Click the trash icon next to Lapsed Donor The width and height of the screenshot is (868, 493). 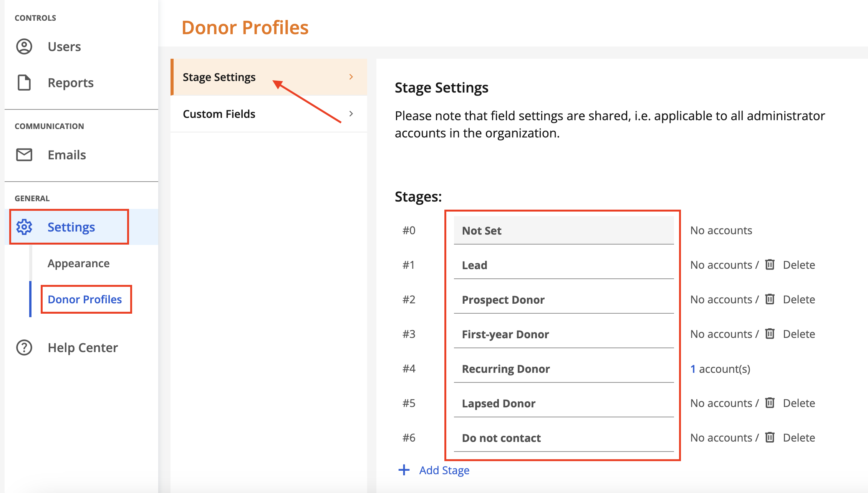click(770, 403)
